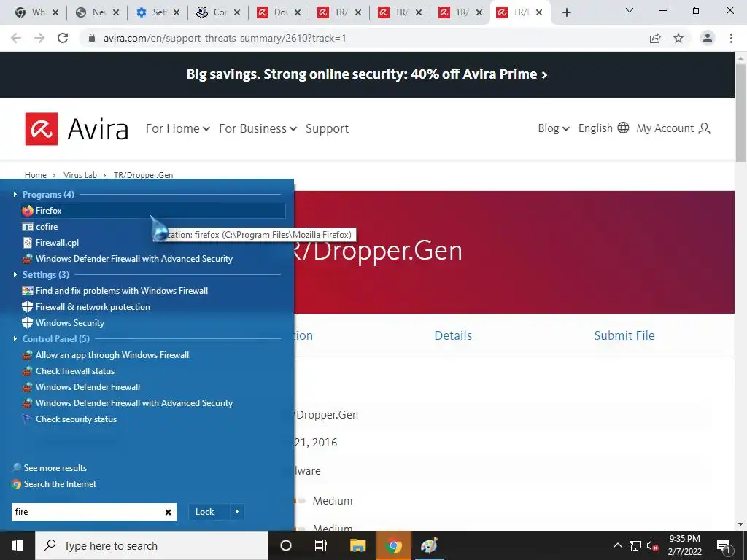Switch to the Submit File tab
Screen dimensions: 747x560
tap(624, 335)
